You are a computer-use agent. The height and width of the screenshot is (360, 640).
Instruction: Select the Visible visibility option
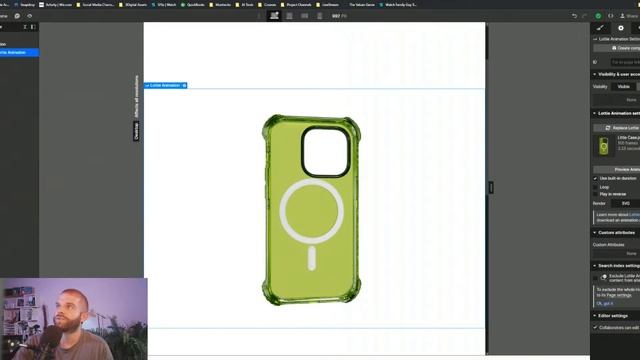click(x=624, y=87)
